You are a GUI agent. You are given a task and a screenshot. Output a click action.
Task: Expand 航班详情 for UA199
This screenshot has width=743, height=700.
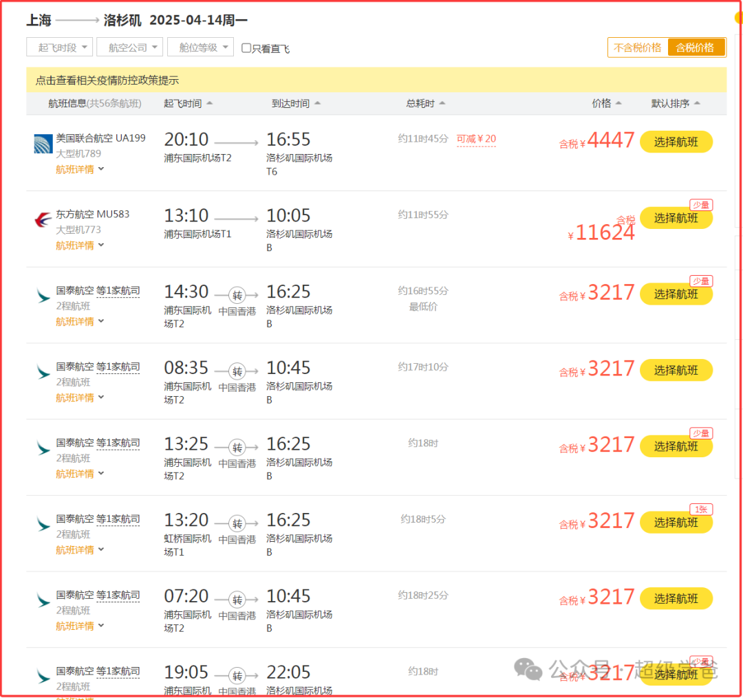point(80,169)
